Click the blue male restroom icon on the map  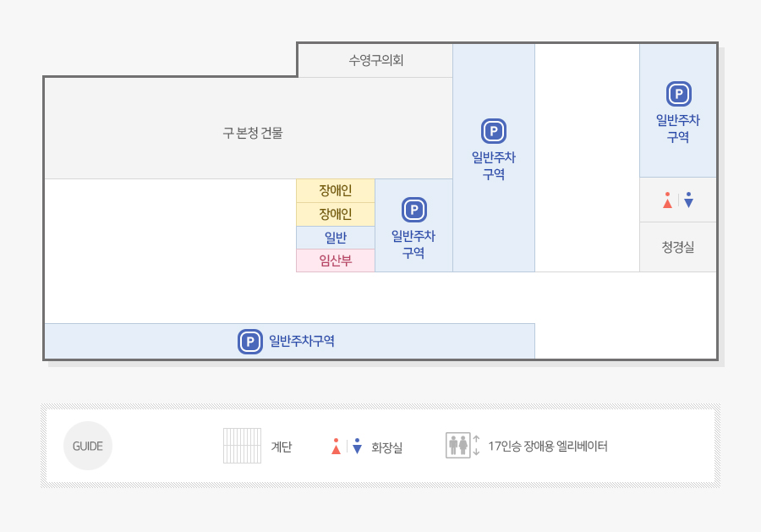pos(688,200)
